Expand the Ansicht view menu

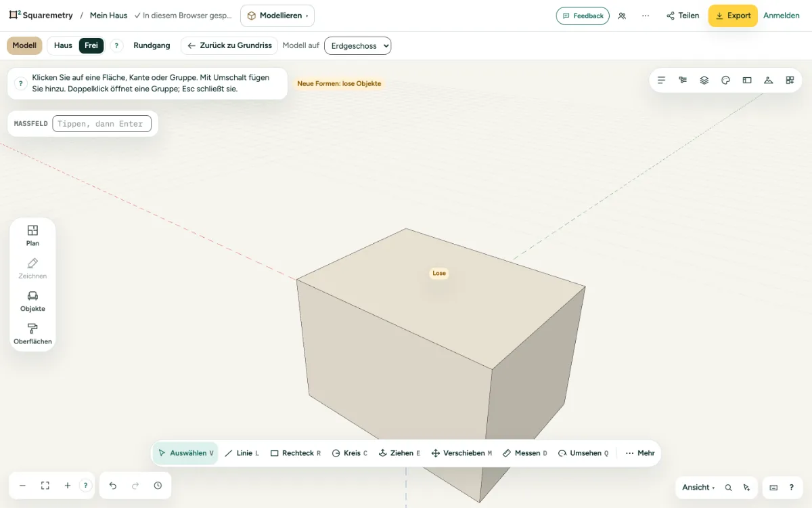[x=698, y=487]
